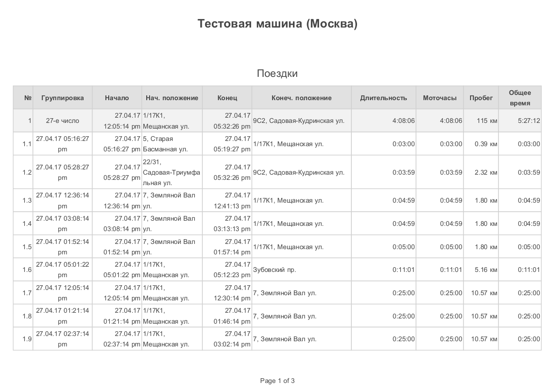Click the "Зубовский пр." end position cell
Screen dimensions: 555x392
[274, 270]
